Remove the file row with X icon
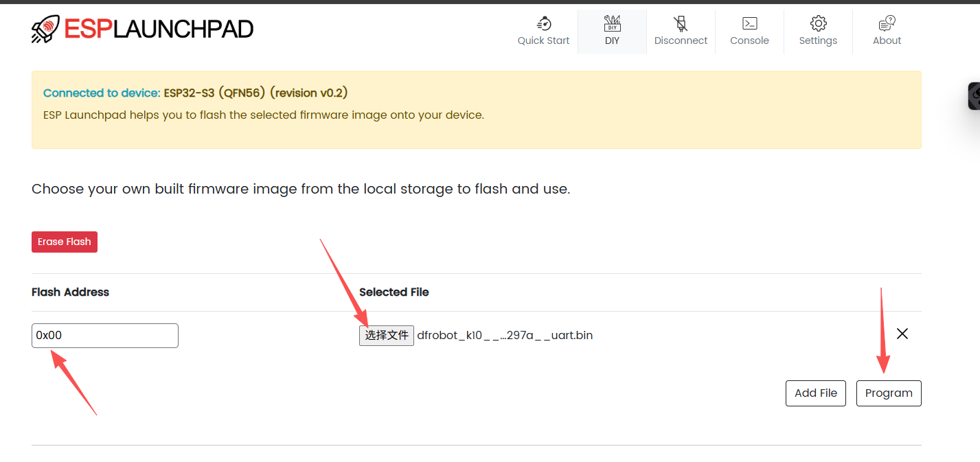 tap(902, 334)
